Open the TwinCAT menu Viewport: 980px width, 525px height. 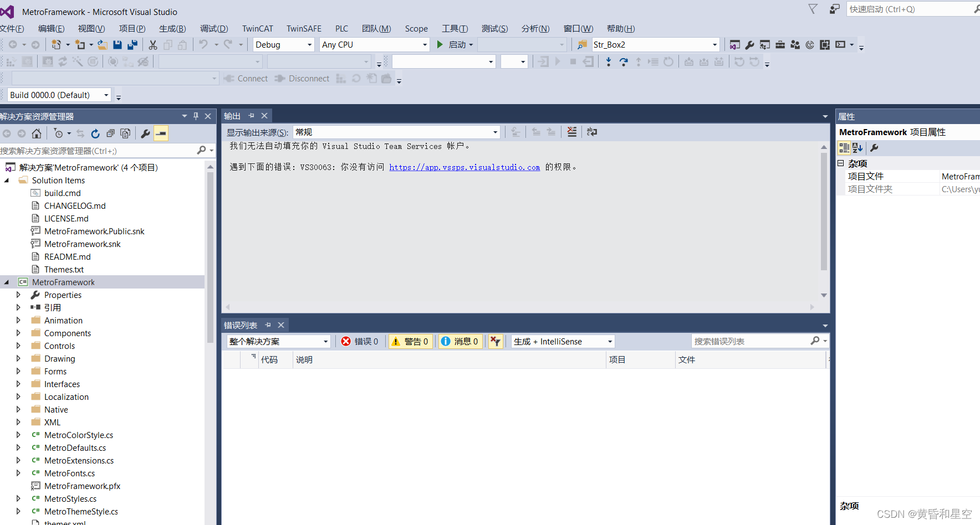pyautogui.click(x=258, y=29)
